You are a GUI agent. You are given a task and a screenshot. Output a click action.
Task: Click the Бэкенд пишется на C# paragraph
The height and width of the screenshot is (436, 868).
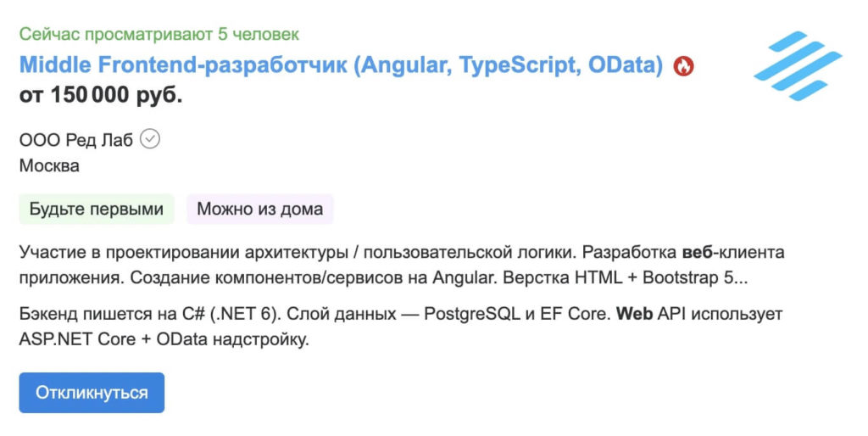(401, 327)
